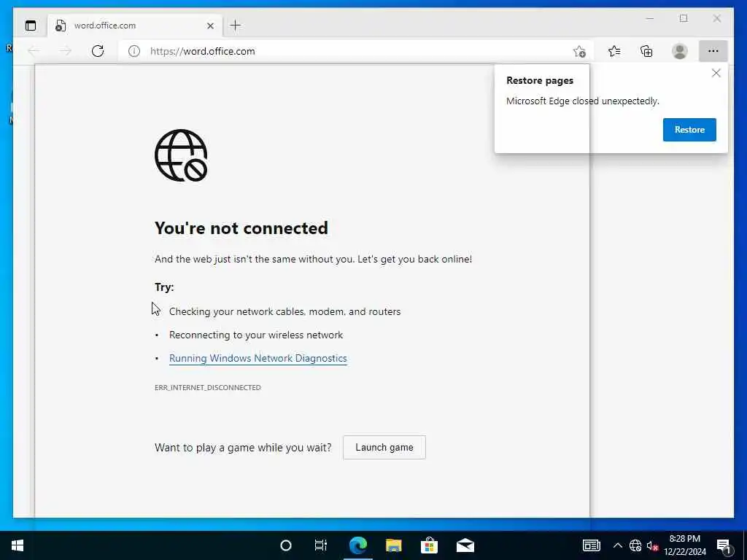
Task: Click the Refresh page button
Action: point(98,51)
